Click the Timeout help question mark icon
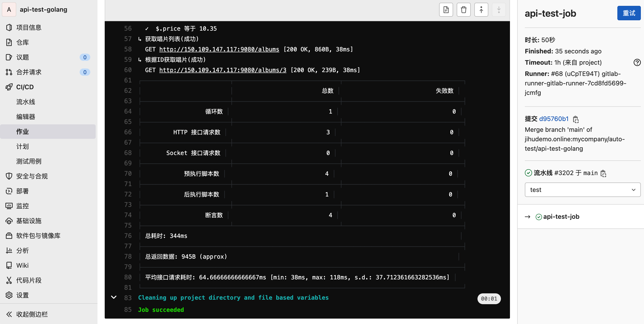The height and width of the screenshot is (324, 644). [x=637, y=62]
